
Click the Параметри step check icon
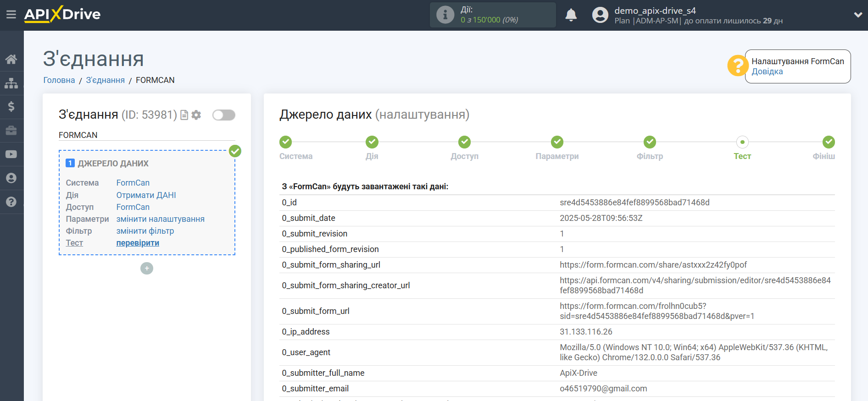pyautogui.click(x=557, y=142)
